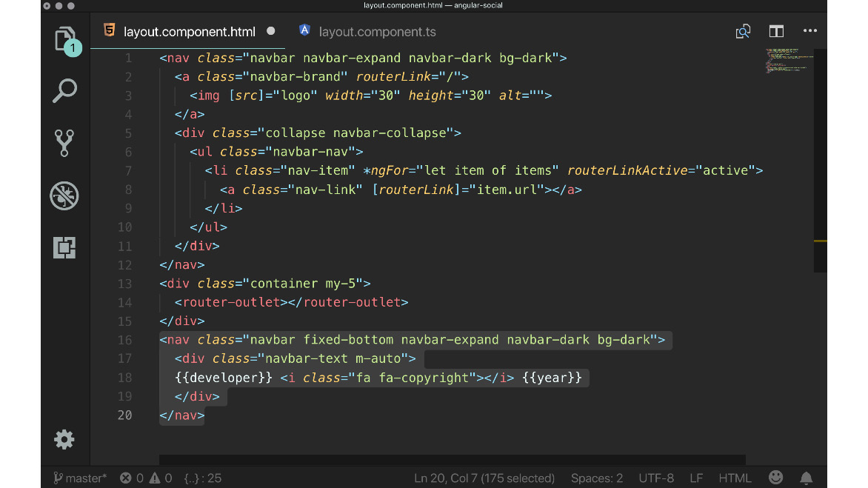
Task: Click routerLinkActive attribute on line 7
Action: pyautogui.click(x=627, y=171)
